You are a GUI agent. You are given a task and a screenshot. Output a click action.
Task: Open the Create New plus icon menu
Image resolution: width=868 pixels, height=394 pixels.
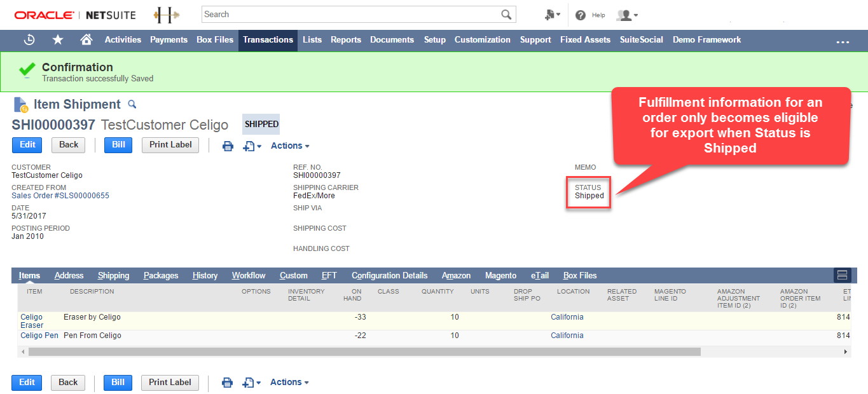(x=552, y=15)
